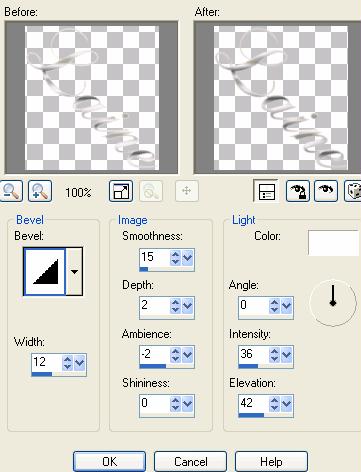Open the Light Color swatch
361x472 pixels.
point(334,243)
